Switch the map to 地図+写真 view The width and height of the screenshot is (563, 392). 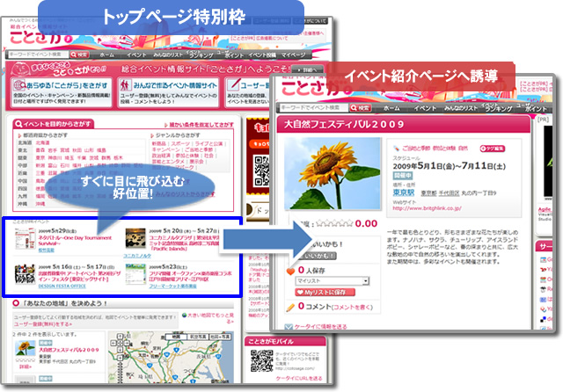pos(220,337)
